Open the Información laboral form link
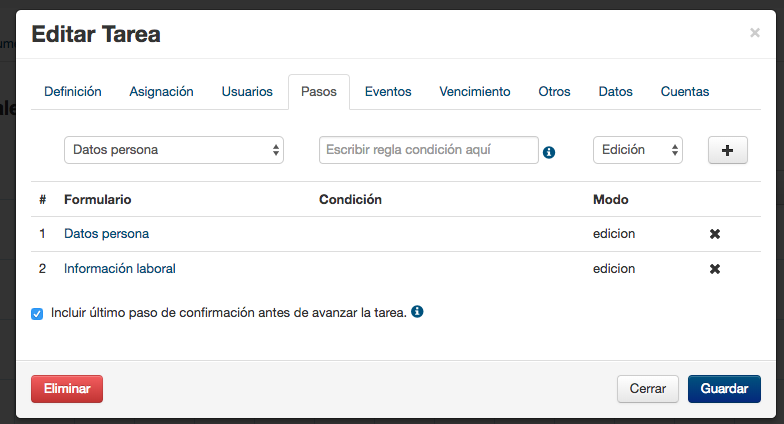Image resolution: width=784 pixels, height=424 pixels. tap(120, 268)
